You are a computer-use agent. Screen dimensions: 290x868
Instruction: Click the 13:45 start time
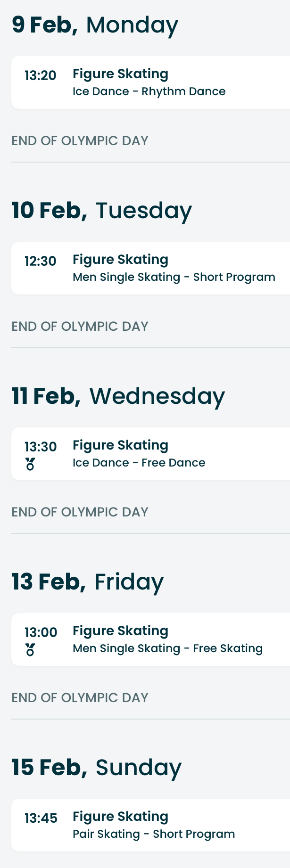point(41,818)
